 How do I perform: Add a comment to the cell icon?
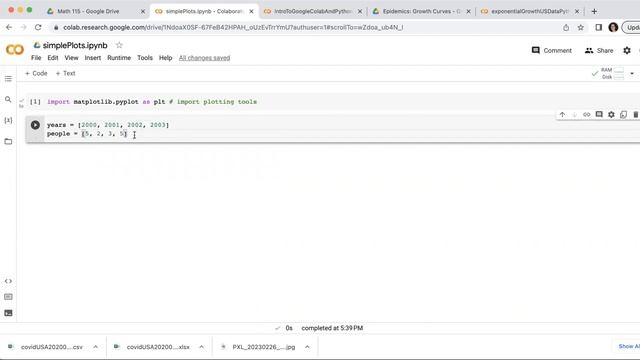coord(599,115)
